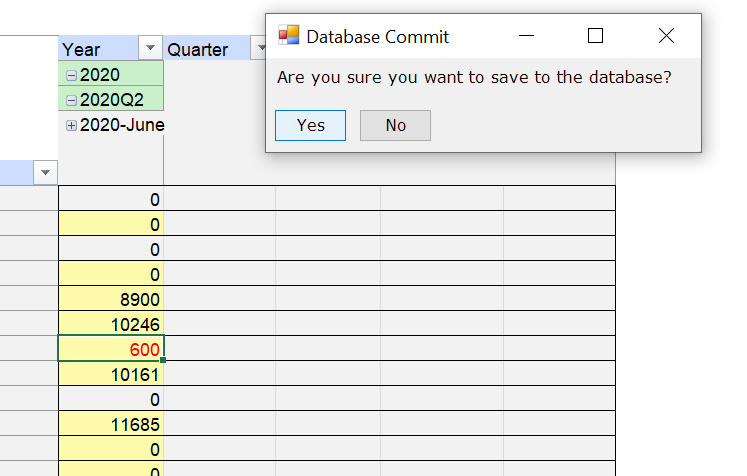Screen dimensions: 747x476
Task: Confirm saving with the Yes button
Action: [x=310, y=125]
